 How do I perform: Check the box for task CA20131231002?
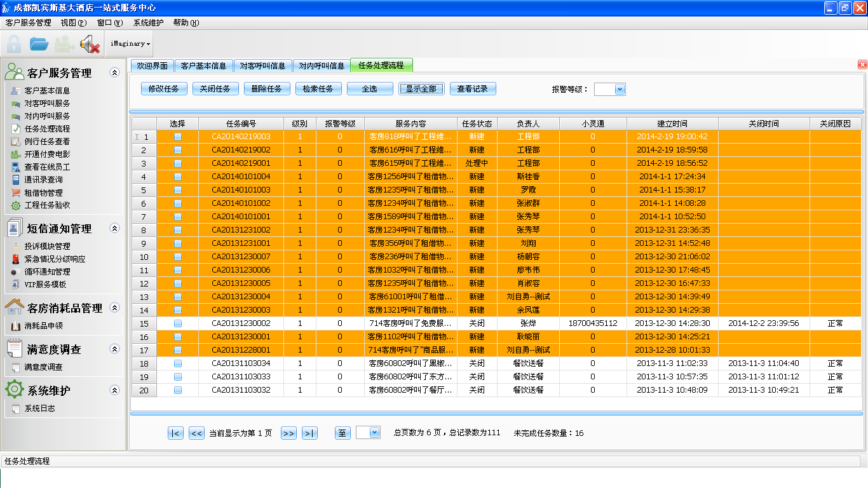coord(177,230)
